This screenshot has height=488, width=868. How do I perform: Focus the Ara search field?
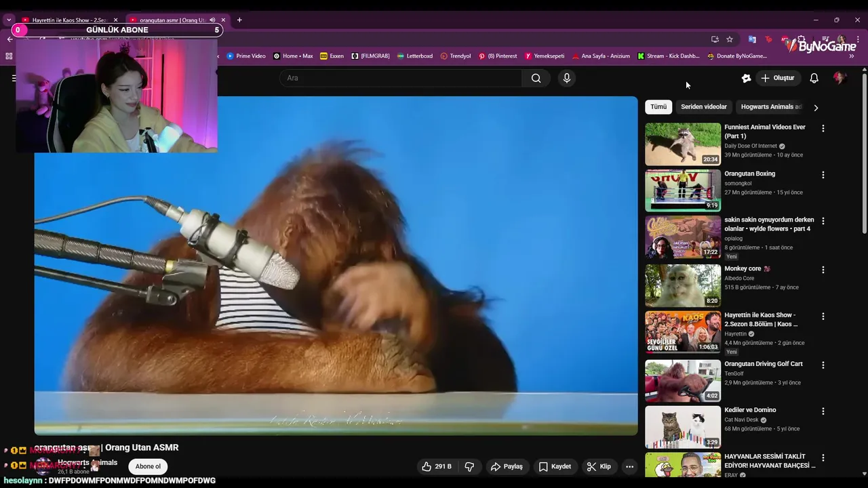tap(401, 78)
